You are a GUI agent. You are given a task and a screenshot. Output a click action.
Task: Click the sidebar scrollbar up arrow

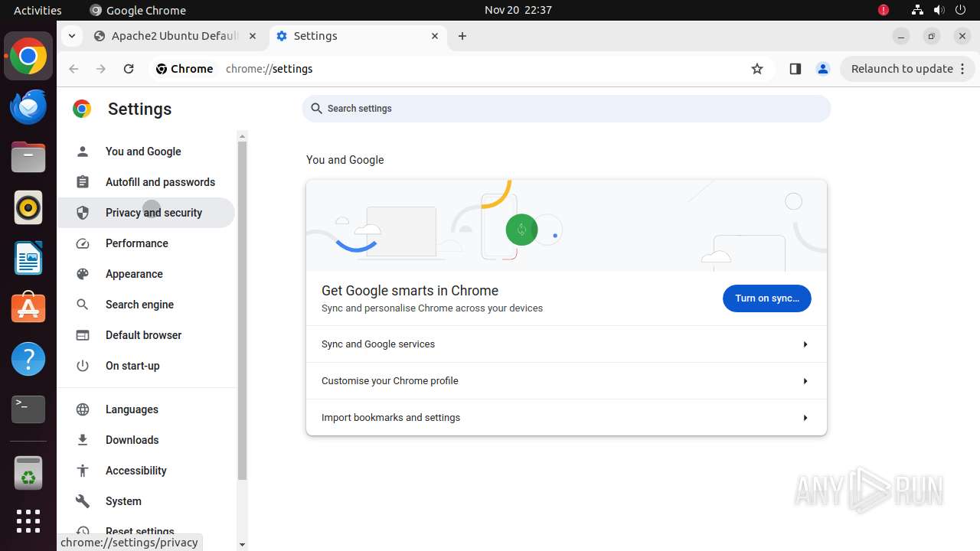pos(243,136)
